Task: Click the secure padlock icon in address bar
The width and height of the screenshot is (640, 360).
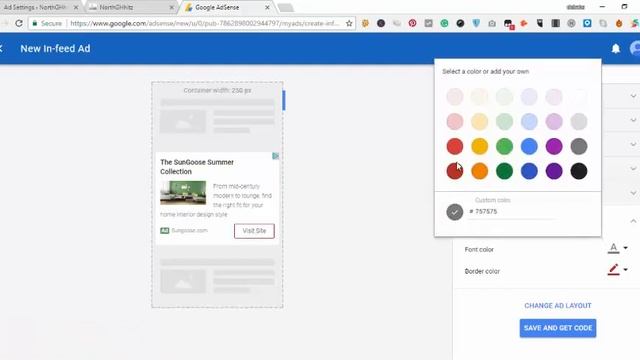Action: click(x=35, y=23)
